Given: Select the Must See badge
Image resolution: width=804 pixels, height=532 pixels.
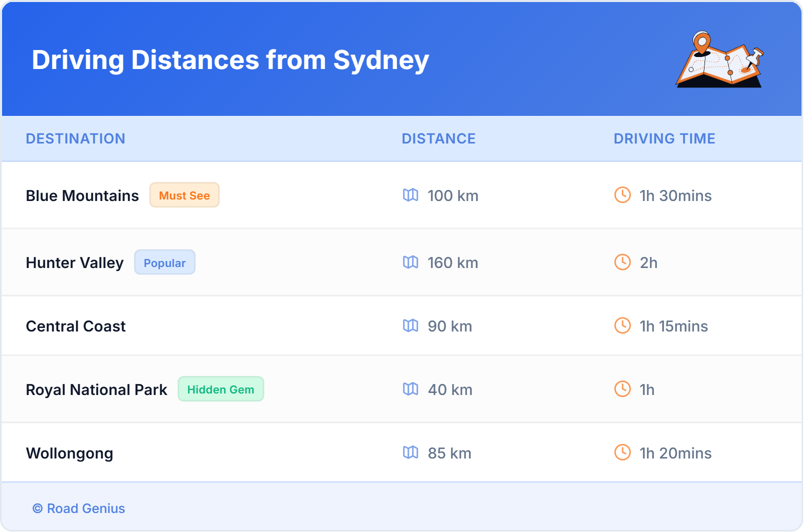Looking at the screenshot, I should coord(184,195).
